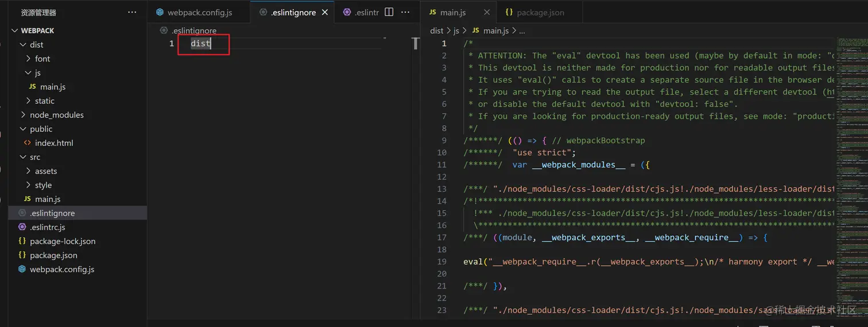Expand the style folder

pyautogui.click(x=29, y=185)
